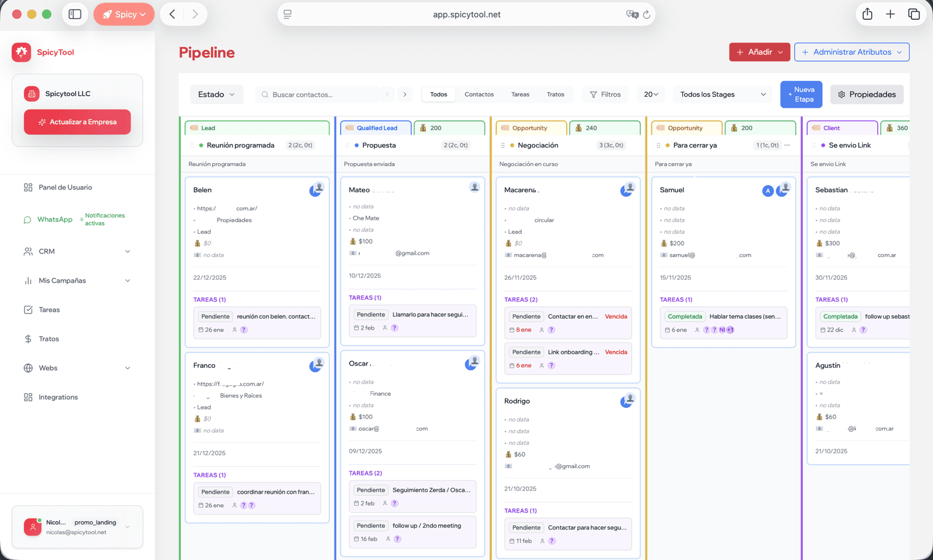Open the Todos los Stages dropdown
This screenshot has height=560, width=933.
pos(722,94)
